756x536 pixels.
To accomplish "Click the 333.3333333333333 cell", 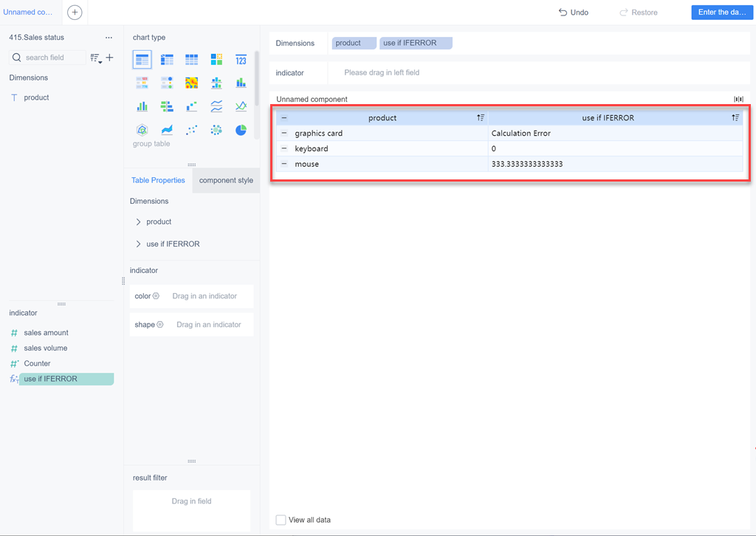I will [x=615, y=164].
